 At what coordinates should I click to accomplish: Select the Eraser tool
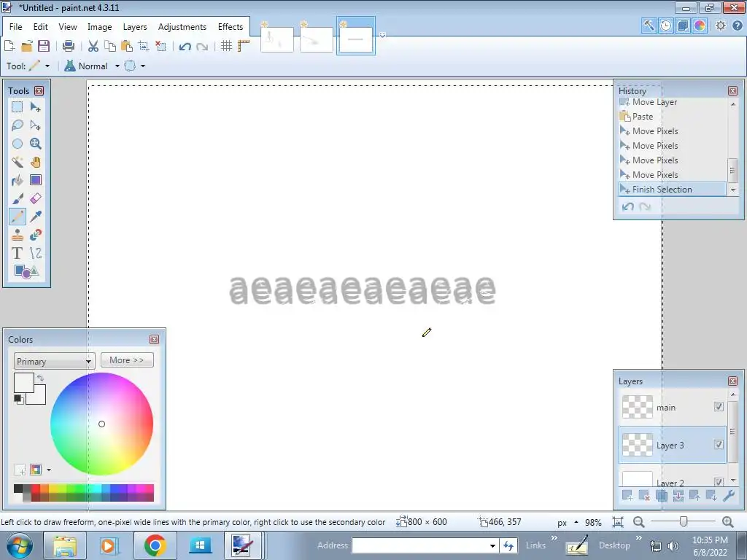pos(36,198)
